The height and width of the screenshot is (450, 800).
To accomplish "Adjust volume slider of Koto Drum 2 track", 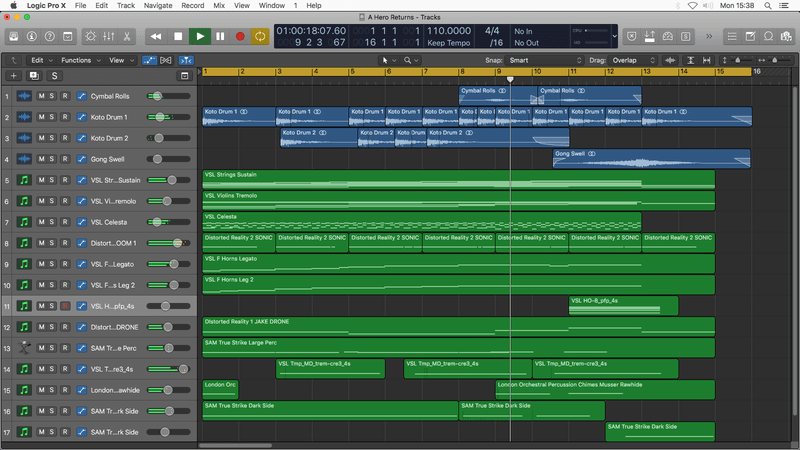I will (x=168, y=138).
